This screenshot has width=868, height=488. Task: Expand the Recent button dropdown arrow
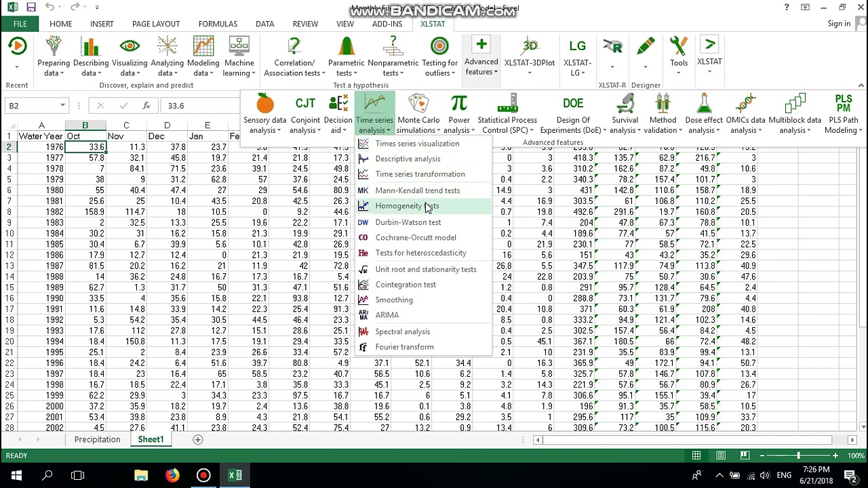coord(17,67)
